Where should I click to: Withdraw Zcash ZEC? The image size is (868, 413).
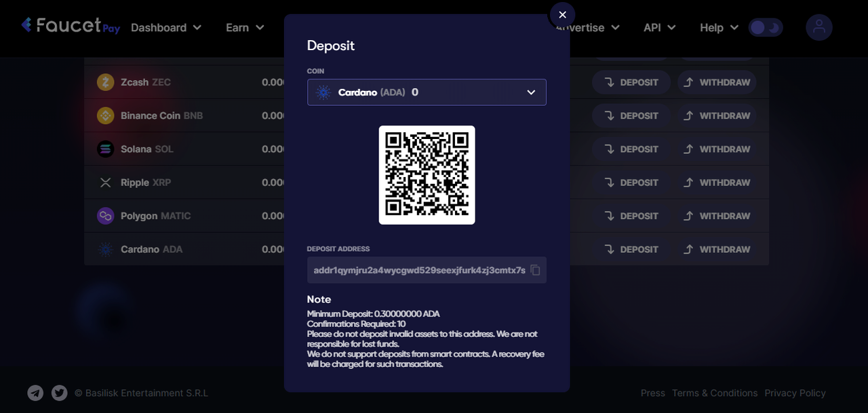(x=717, y=82)
